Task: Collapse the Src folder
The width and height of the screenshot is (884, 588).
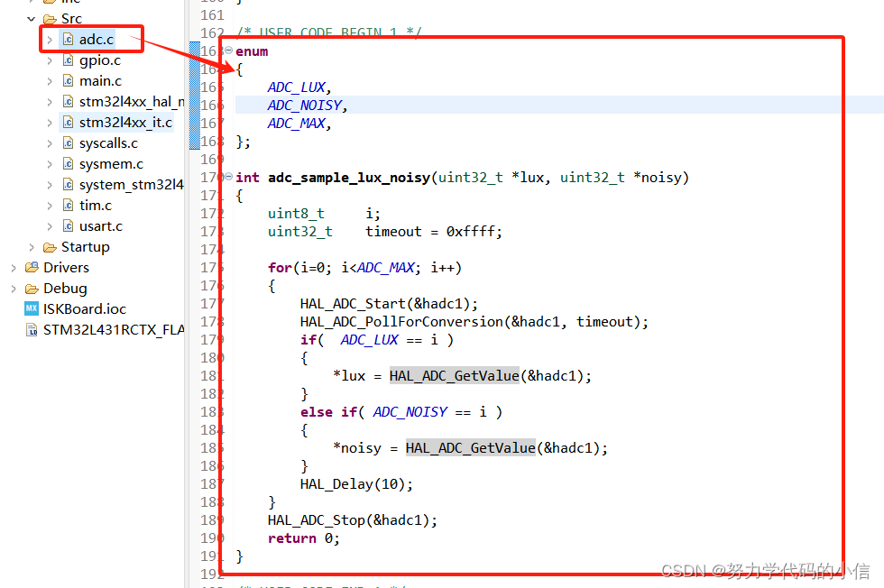Action: (31, 18)
